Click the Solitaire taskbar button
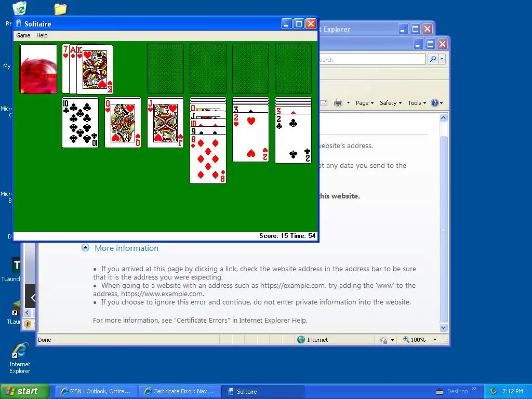532x399 pixels. (262, 391)
